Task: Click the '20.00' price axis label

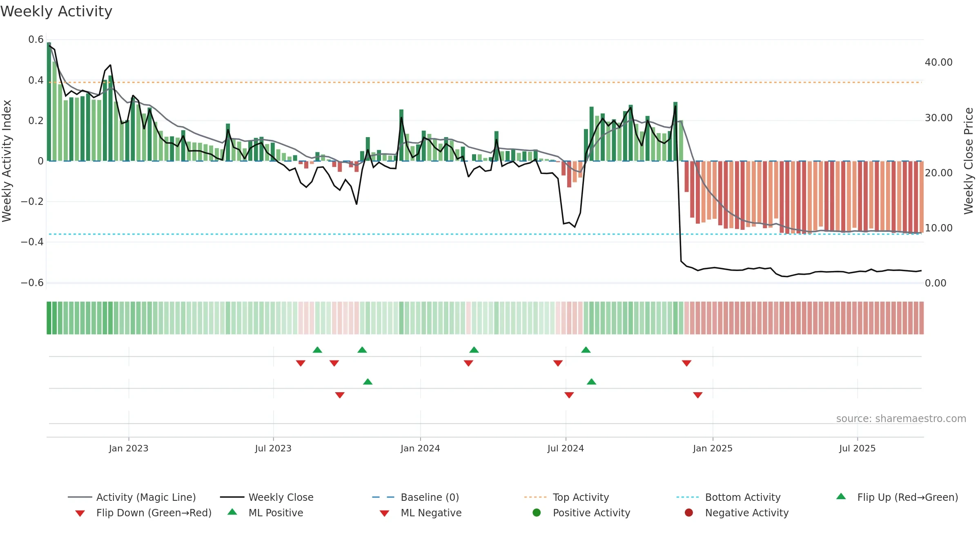Action: click(939, 173)
